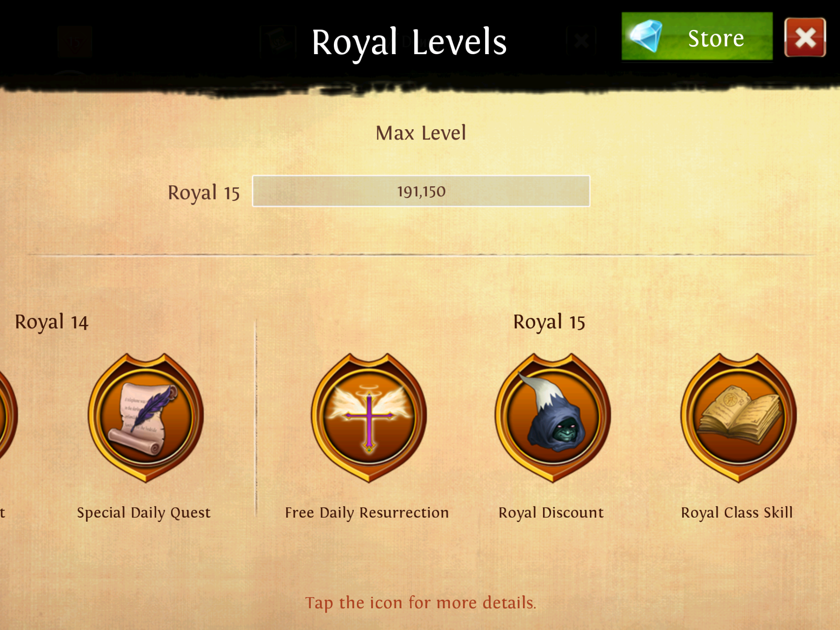The width and height of the screenshot is (840, 630).
Task: Tap the Royal Class Skill book icon
Action: [x=738, y=418]
